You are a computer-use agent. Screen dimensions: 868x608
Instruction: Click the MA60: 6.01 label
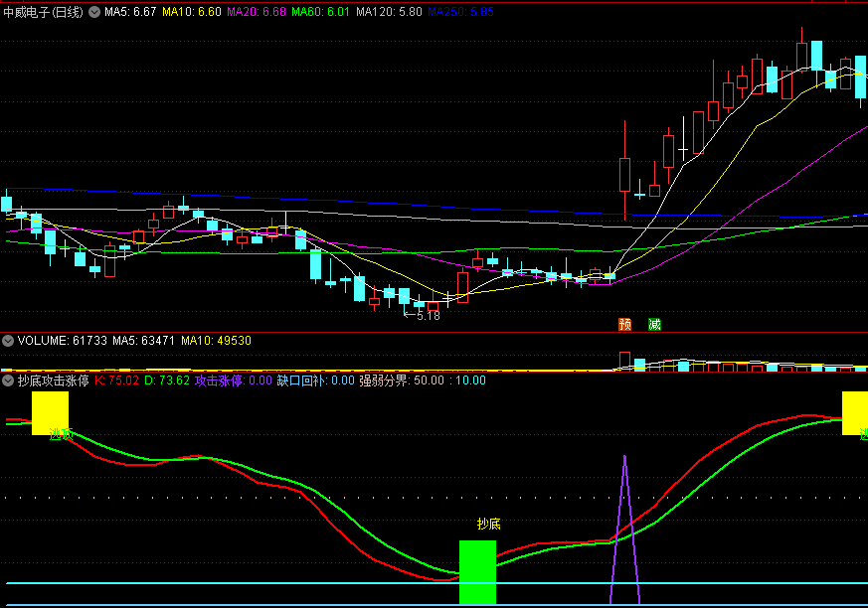click(x=320, y=12)
